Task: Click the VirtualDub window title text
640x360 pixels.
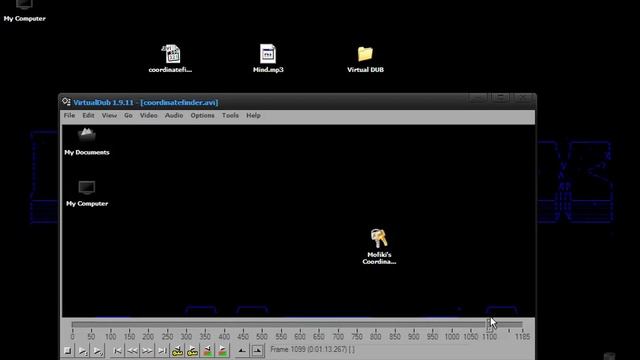Action: point(146,102)
